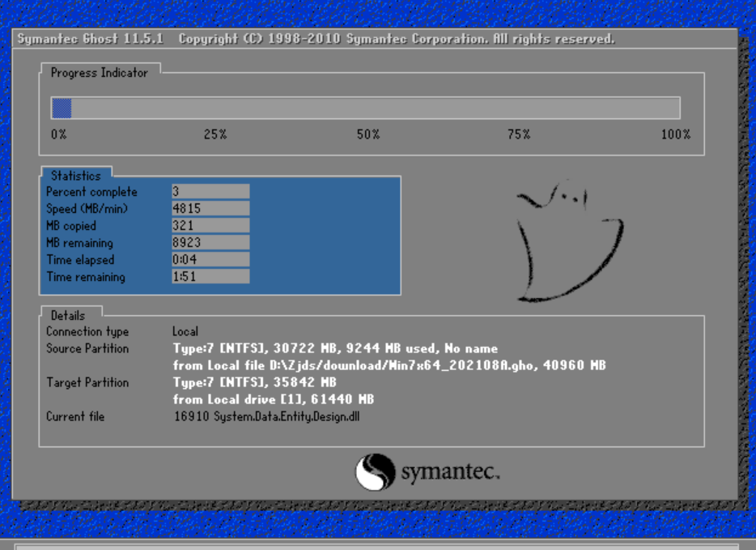This screenshot has width=756, height=550.
Task: Click the source .gho file path line
Action: click(x=389, y=365)
